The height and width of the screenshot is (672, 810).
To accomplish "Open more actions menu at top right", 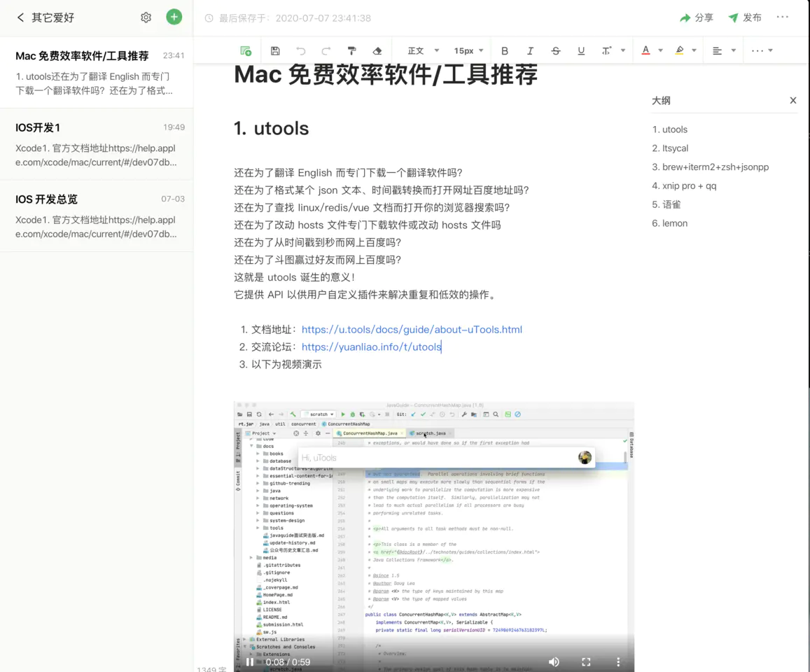I will click(783, 17).
